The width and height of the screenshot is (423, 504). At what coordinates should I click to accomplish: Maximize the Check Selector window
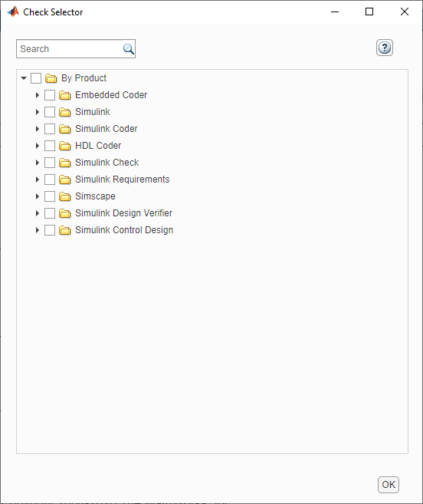(369, 12)
